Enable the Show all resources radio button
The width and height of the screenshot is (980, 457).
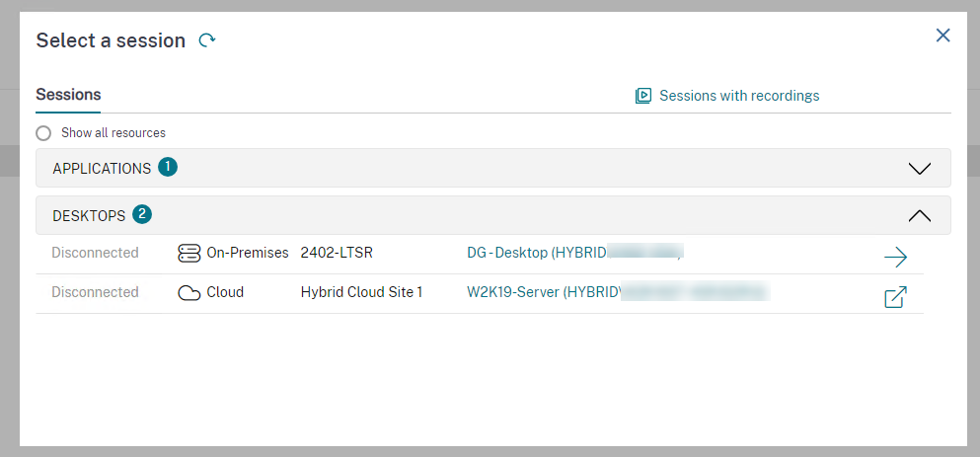(x=43, y=133)
